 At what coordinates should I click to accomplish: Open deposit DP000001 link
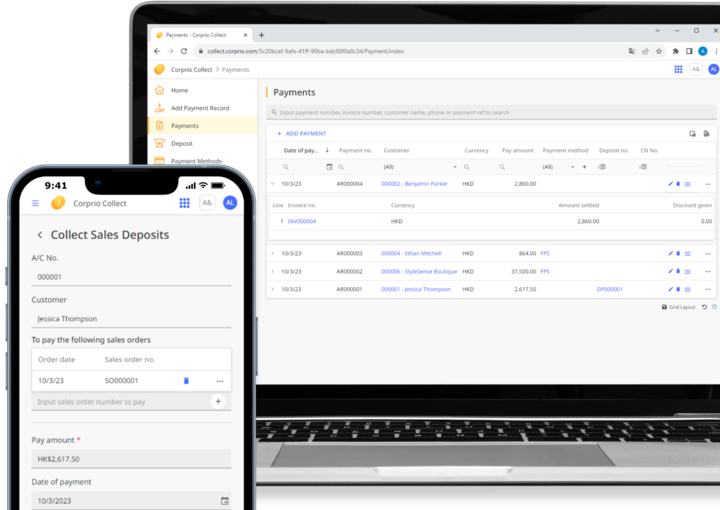609,289
